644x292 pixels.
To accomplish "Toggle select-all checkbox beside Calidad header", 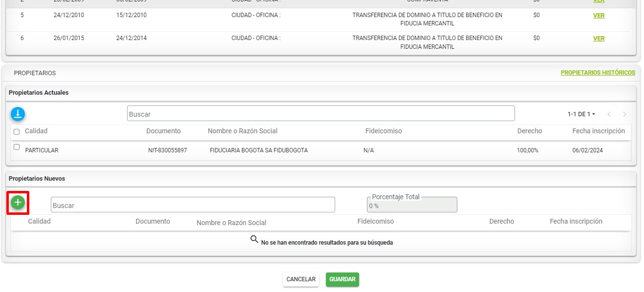I will coord(17,132).
